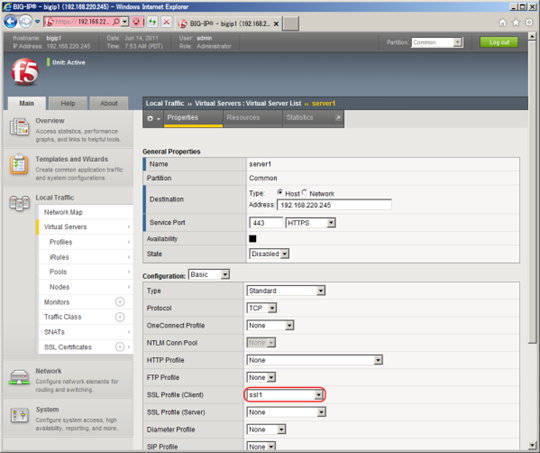Click the browser URL address field
This screenshot has height=453, width=540.
click(82, 22)
